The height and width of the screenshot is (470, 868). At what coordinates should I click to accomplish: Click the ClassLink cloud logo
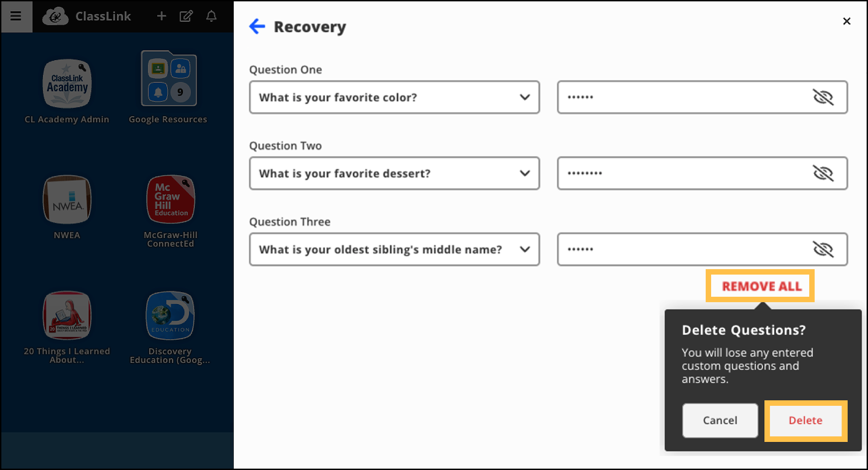click(x=55, y=16)
